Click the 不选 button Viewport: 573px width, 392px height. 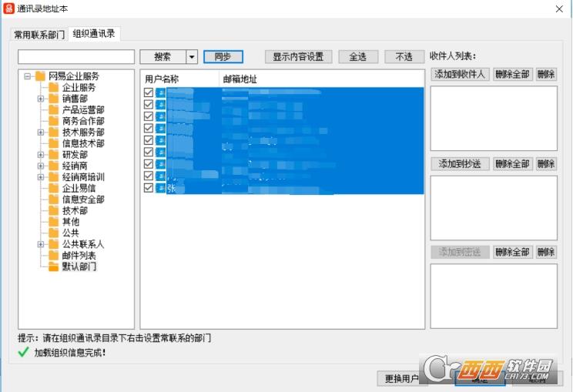point(404,57)
